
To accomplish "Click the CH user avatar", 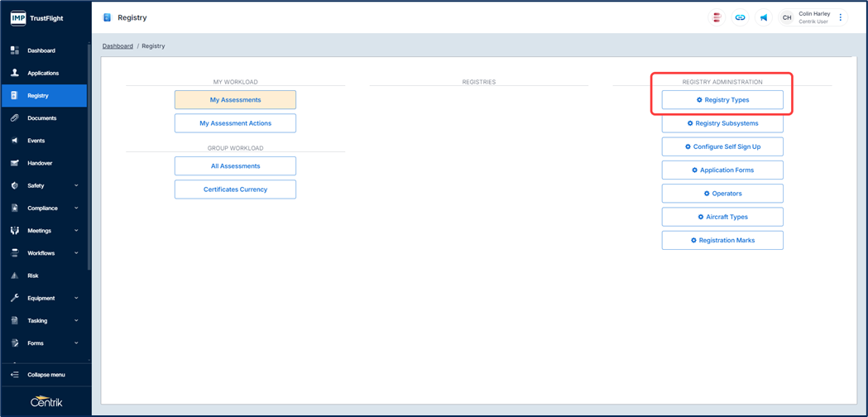I will tap(787, 17).
